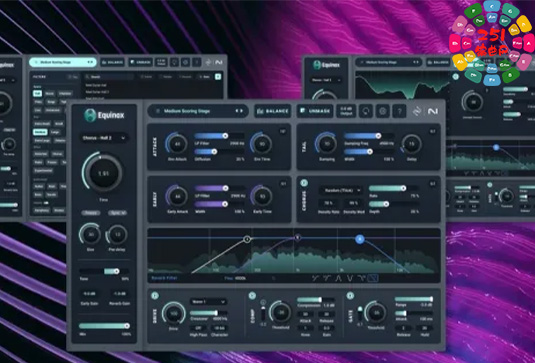
Task: Adjust LP Filter slider in Early panel
Action: pos(219,188)
